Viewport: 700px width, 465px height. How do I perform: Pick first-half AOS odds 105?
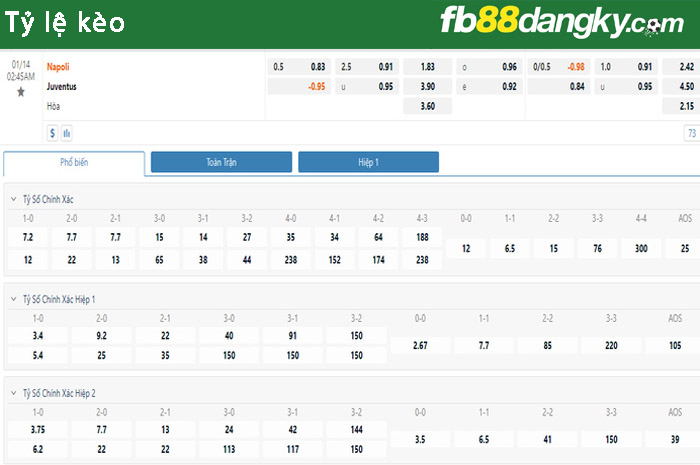(x=675, y=345)
